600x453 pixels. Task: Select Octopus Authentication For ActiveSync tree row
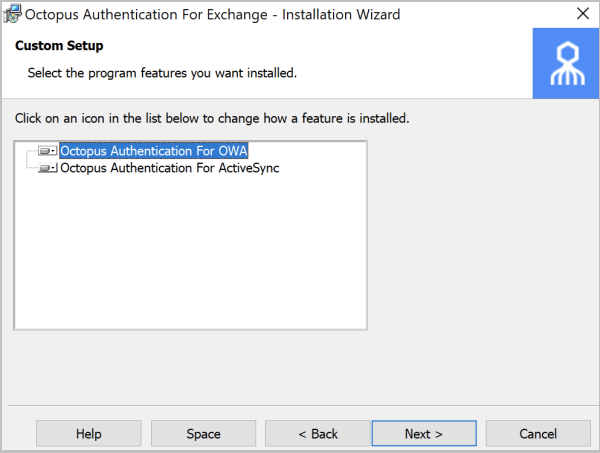click(170, 168)
